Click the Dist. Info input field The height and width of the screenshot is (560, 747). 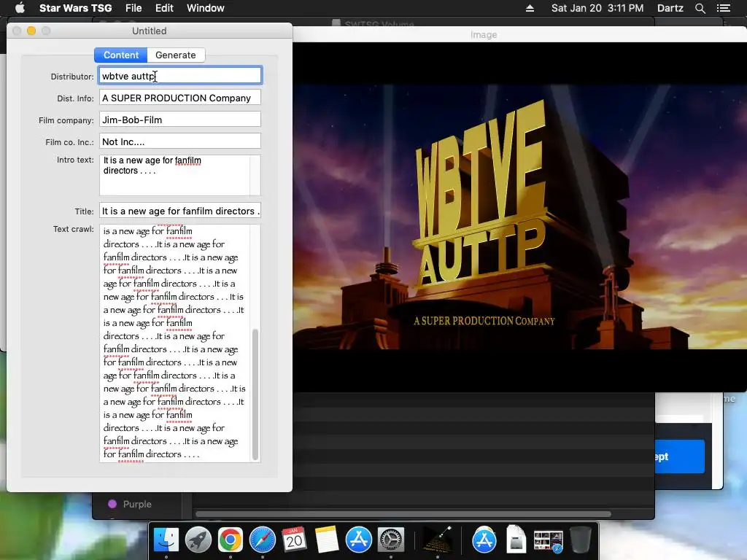coord(180,98)
